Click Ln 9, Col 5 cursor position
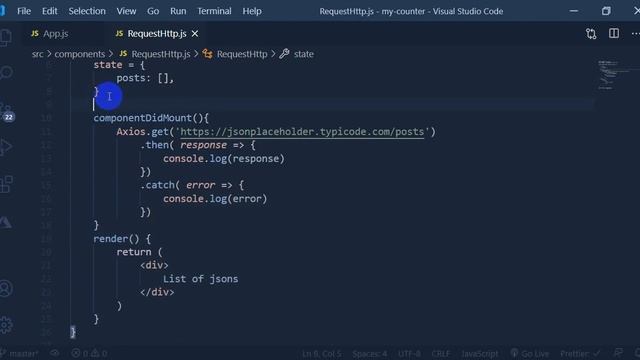 pyautogui.click(x=322, y=353)
